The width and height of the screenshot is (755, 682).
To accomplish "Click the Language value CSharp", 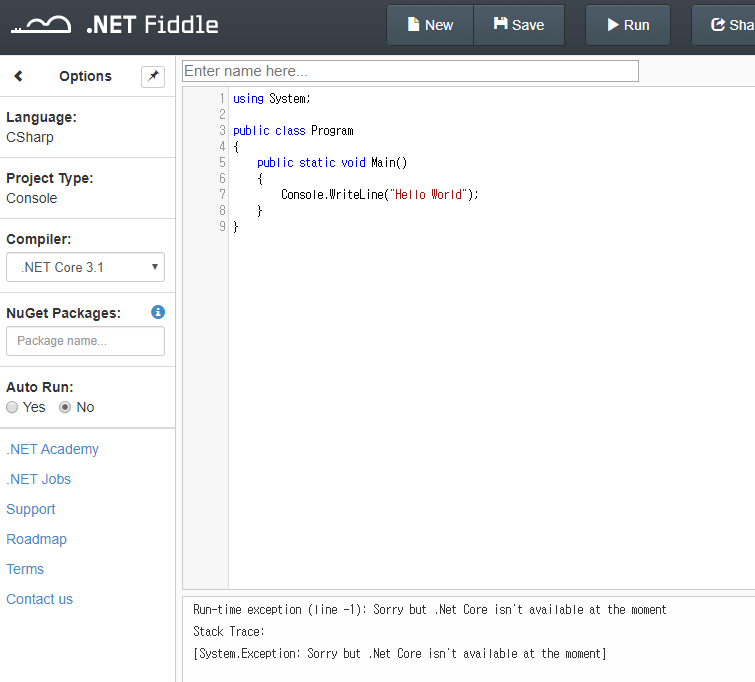I will (x=30, y=137).
